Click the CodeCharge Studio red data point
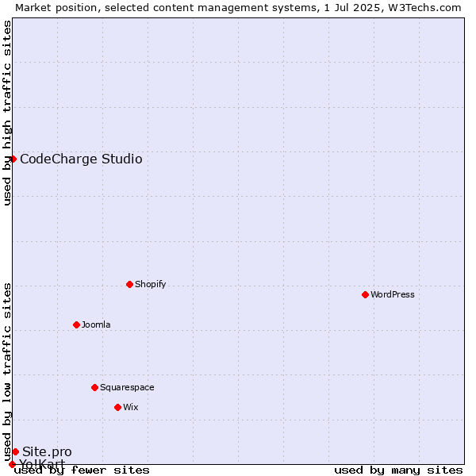The image size is (476, 476). coord(13,159)
